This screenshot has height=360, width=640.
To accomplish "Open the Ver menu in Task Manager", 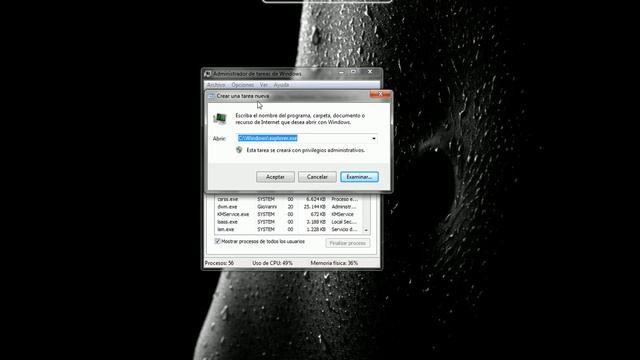I will pos(264,85).
